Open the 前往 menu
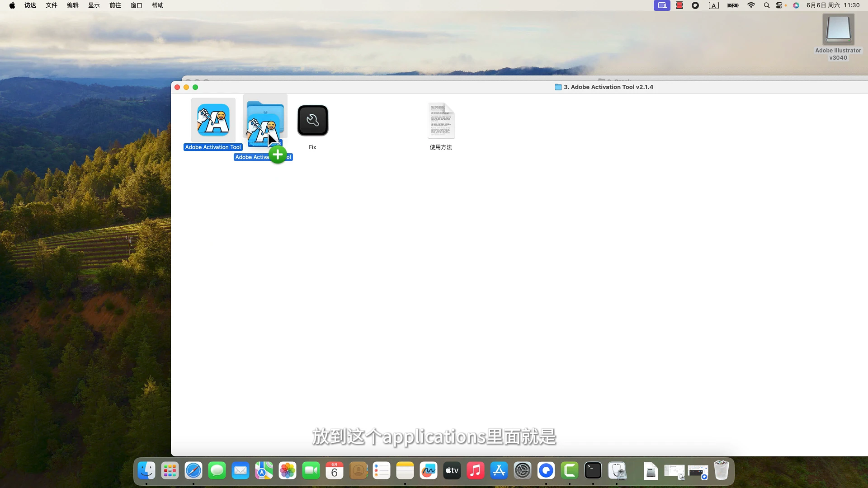Screen dimensions: 868x488 coord(115,5)
